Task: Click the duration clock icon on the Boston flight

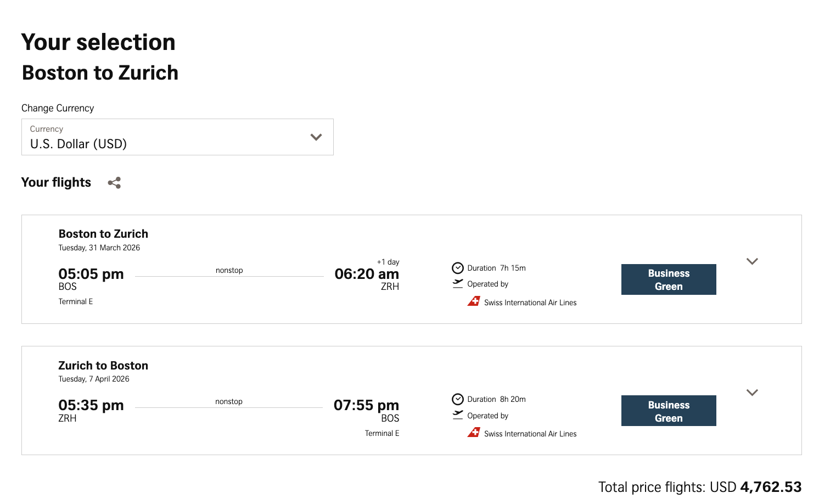Action: point(457,267)
